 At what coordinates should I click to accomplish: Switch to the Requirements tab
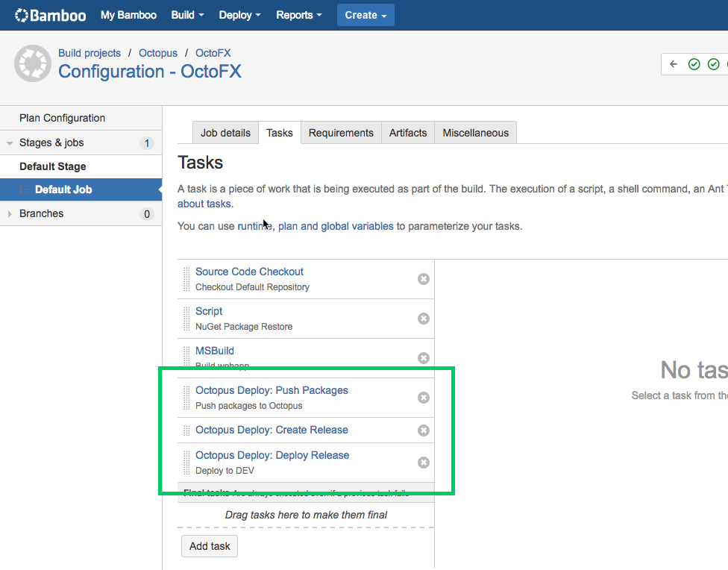click(341, 133)
